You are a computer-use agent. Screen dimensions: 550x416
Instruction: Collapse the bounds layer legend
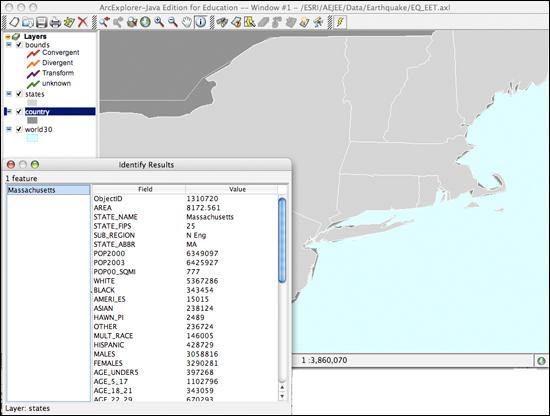point(9,45)
